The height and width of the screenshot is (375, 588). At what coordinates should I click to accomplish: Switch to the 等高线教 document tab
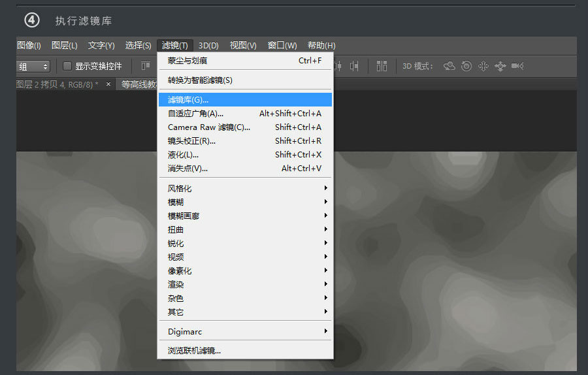pos(138,84)
